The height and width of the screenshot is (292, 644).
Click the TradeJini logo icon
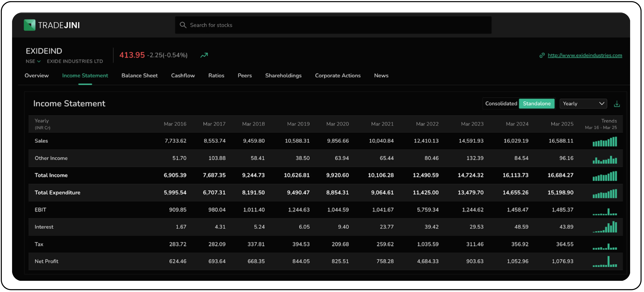point(29,25)
